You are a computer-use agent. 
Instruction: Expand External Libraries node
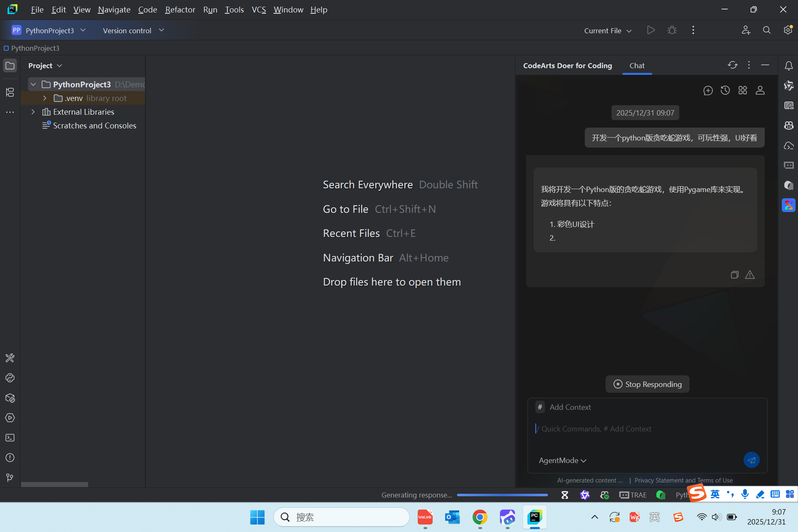[x=33, y=112]
